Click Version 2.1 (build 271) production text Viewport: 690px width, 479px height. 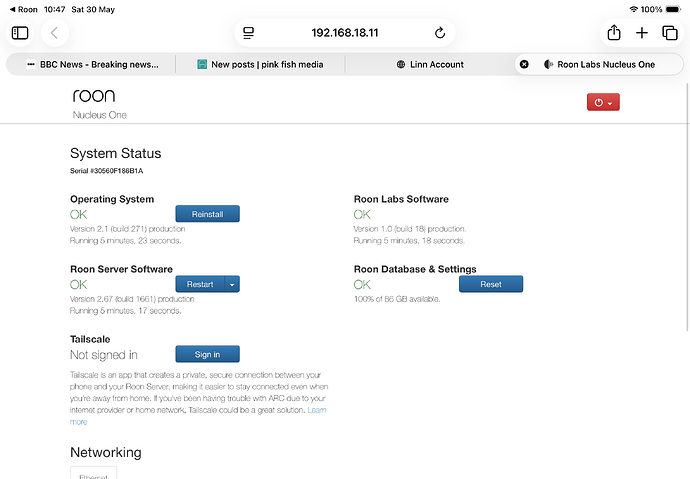128,229
